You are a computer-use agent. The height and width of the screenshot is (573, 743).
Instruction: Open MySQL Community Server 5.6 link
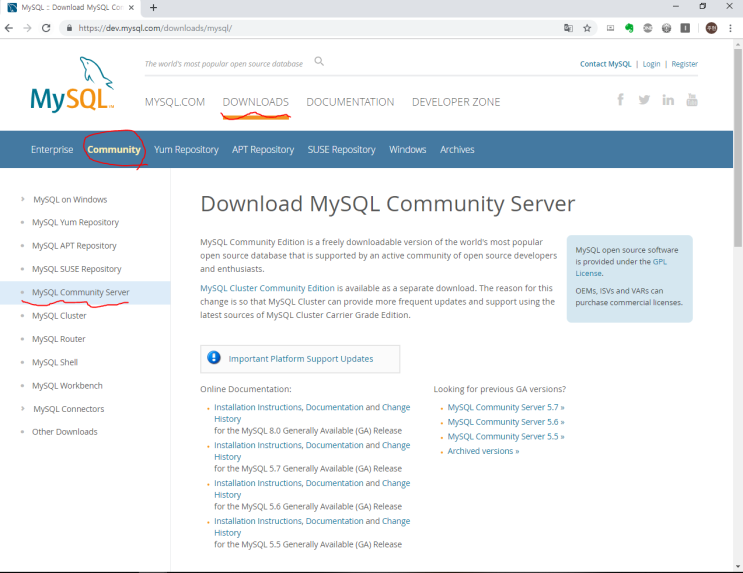[506, 422]
